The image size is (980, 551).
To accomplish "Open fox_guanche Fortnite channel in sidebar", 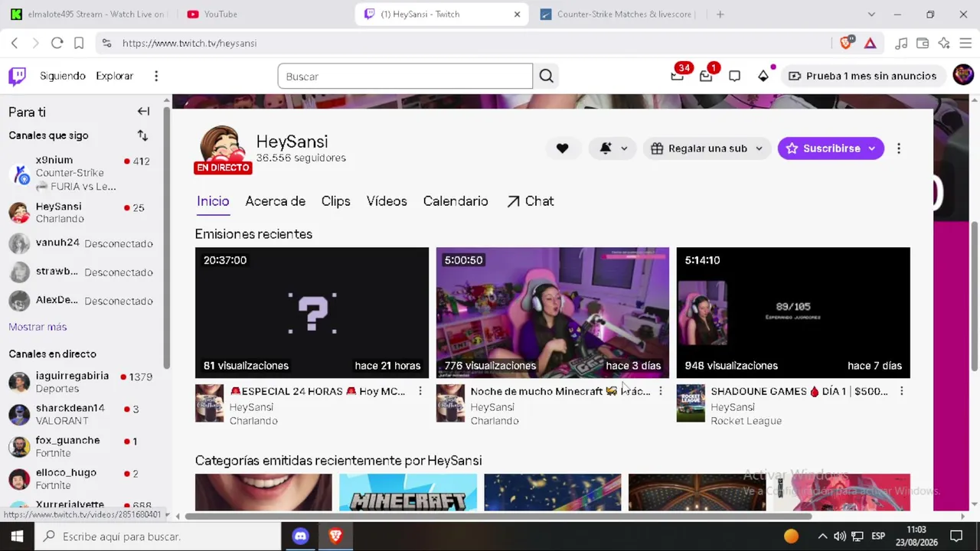I will pyautogui.click(x=81, y=446).
